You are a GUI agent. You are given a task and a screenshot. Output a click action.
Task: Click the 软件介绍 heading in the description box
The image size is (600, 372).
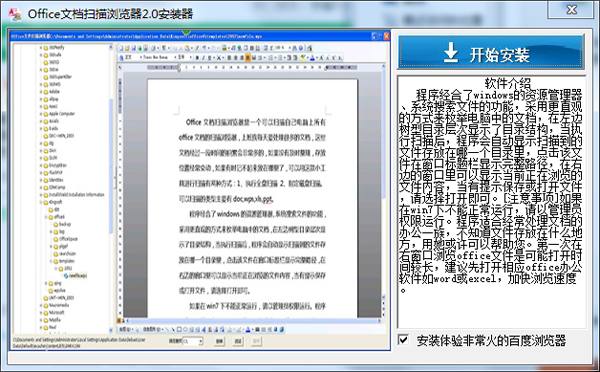click(508, 83)
